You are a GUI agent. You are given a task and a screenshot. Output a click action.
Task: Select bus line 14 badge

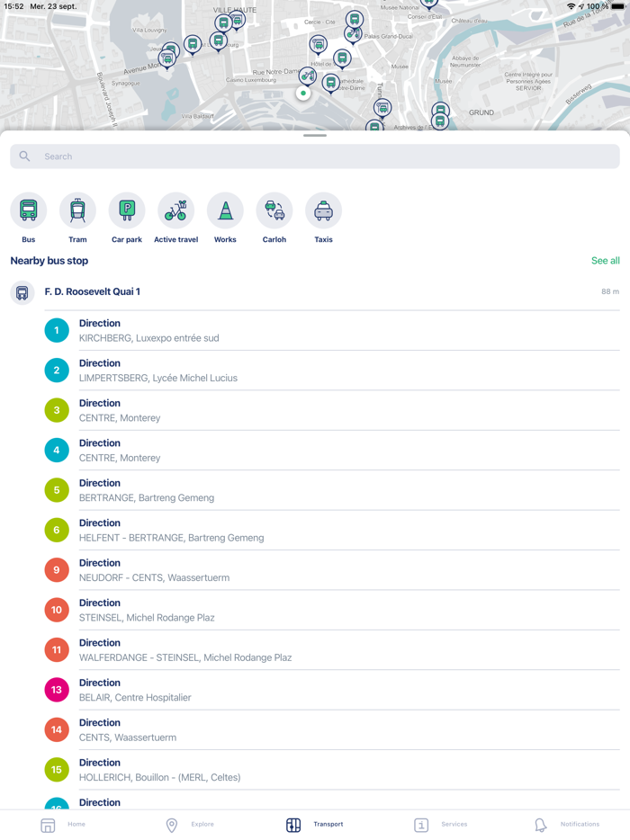coord(57,729)
